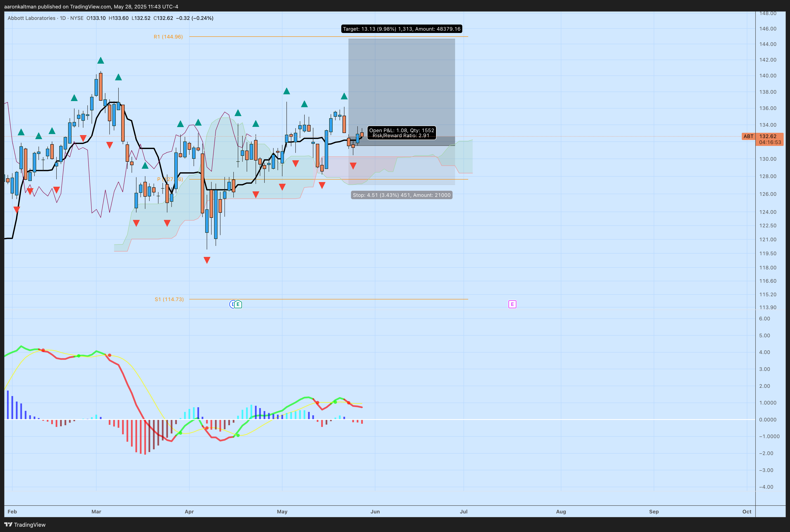
Task: Click the 140.00 price axis label
Action: coord(768,76)
